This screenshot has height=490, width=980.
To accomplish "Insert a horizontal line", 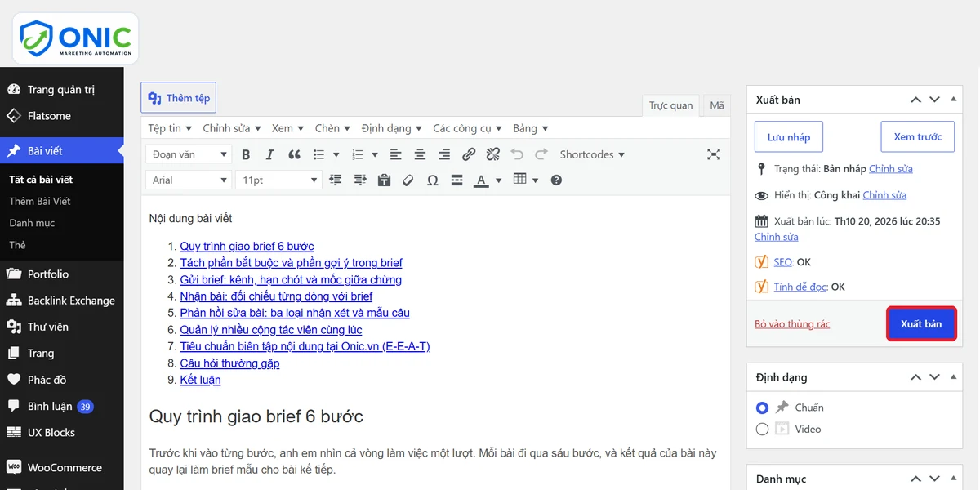I will coord(457,180).
